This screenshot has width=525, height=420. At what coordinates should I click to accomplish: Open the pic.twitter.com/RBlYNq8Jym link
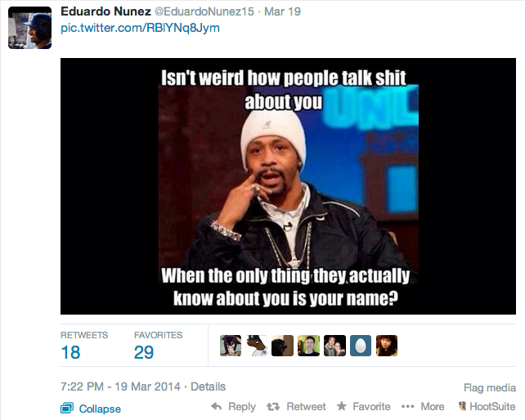[x=140, y=28]
